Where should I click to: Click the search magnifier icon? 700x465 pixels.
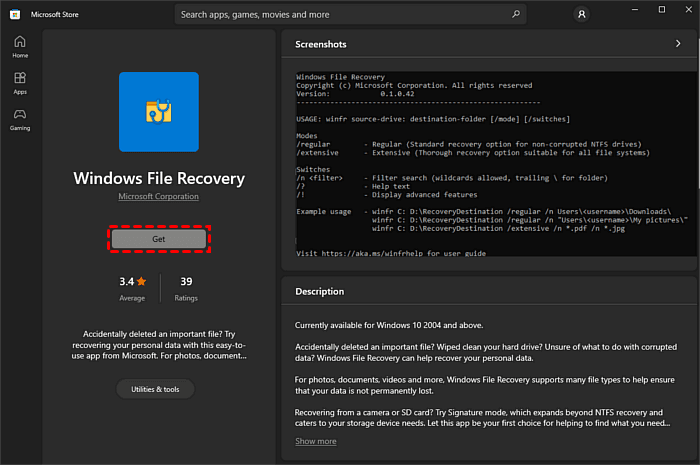(x=516, y=15)
